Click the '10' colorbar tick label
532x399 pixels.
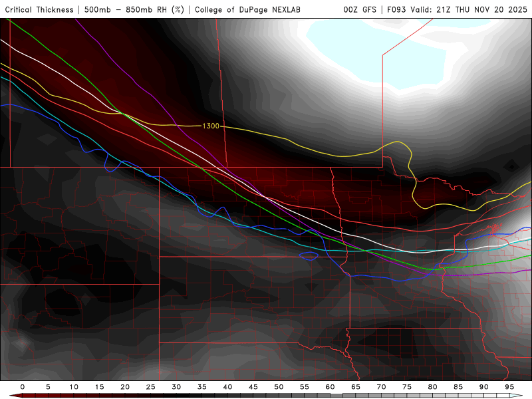tap(74, 387)
